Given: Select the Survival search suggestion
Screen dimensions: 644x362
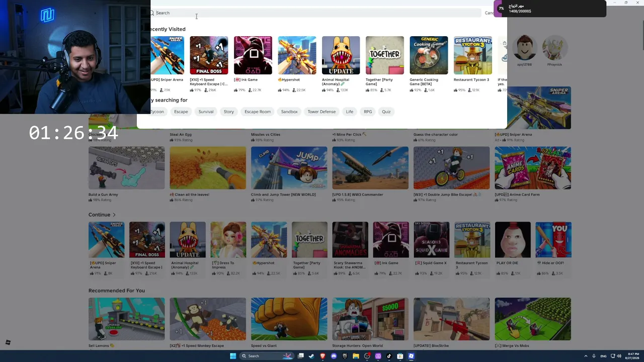Looking at the screenshot, I should point(206,112).
